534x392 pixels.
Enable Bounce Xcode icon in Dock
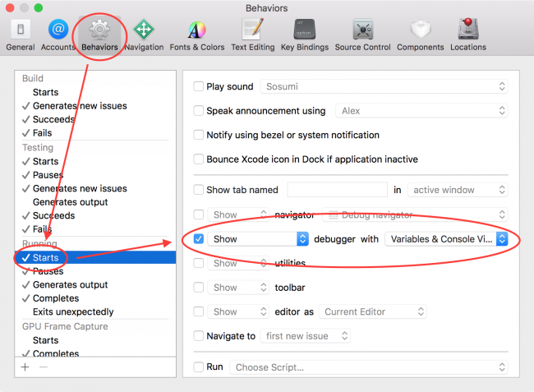(x=198, y=159)
